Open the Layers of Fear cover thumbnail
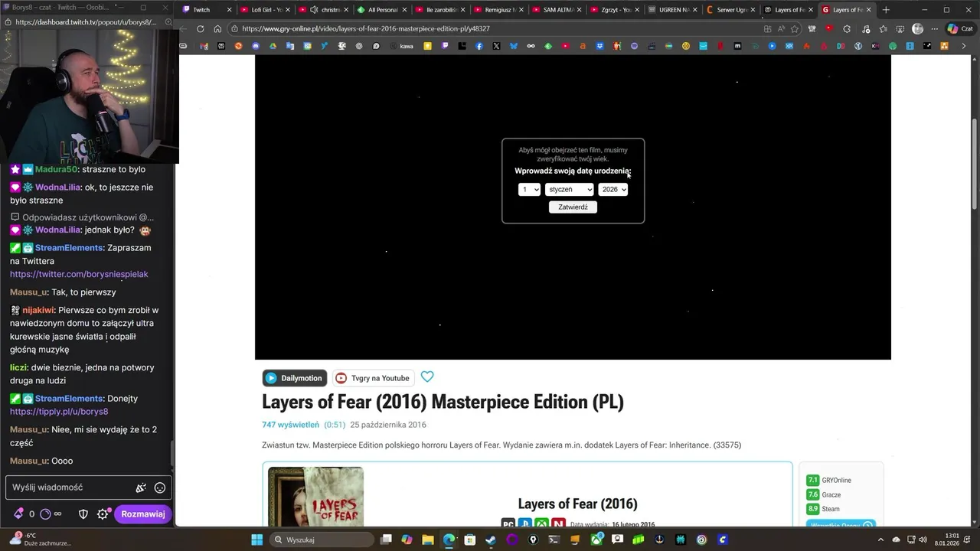 click(315, 496)
